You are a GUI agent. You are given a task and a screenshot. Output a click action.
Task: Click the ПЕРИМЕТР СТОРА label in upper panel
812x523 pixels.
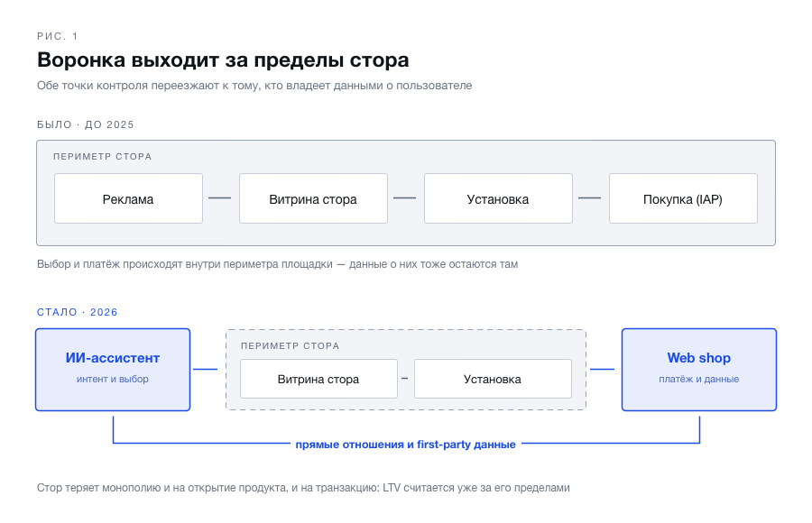[x=103, y=156]
